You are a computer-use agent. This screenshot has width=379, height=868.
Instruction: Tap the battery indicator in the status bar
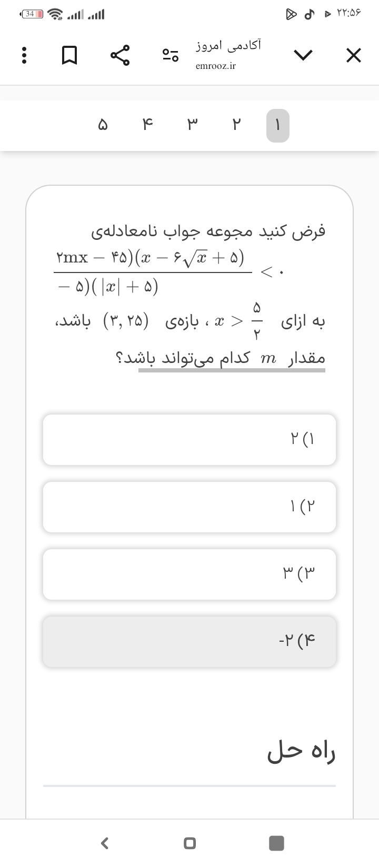pyautogui.click(x=30, y=14)
